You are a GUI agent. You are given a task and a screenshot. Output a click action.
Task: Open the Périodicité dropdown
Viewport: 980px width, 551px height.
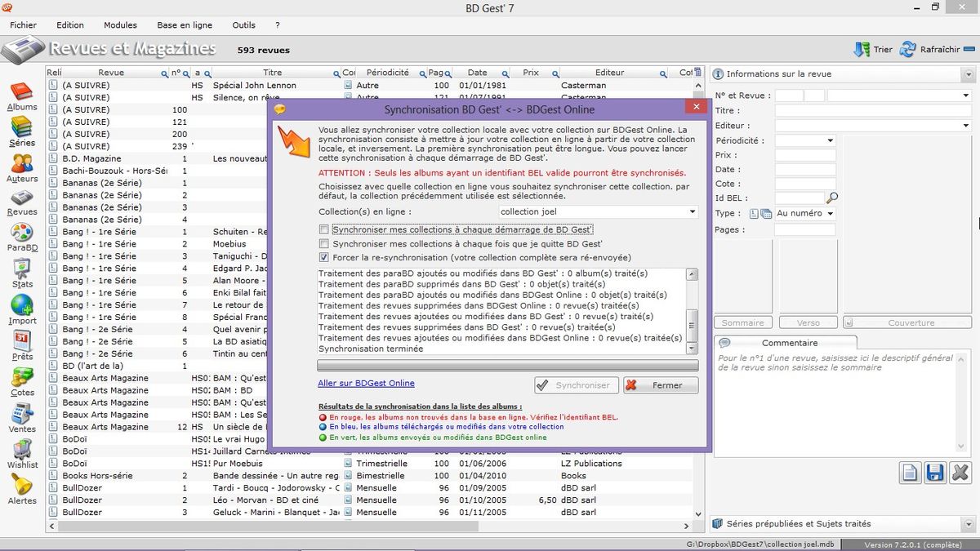(831, 140)
